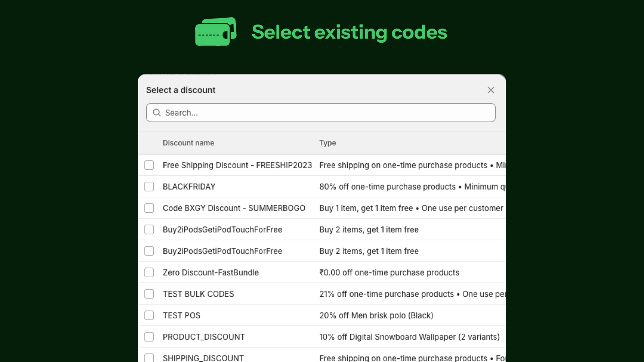
Task: Check the Free Shipping Discount - FREESHIP2023 checkbox
Action: 149,165
